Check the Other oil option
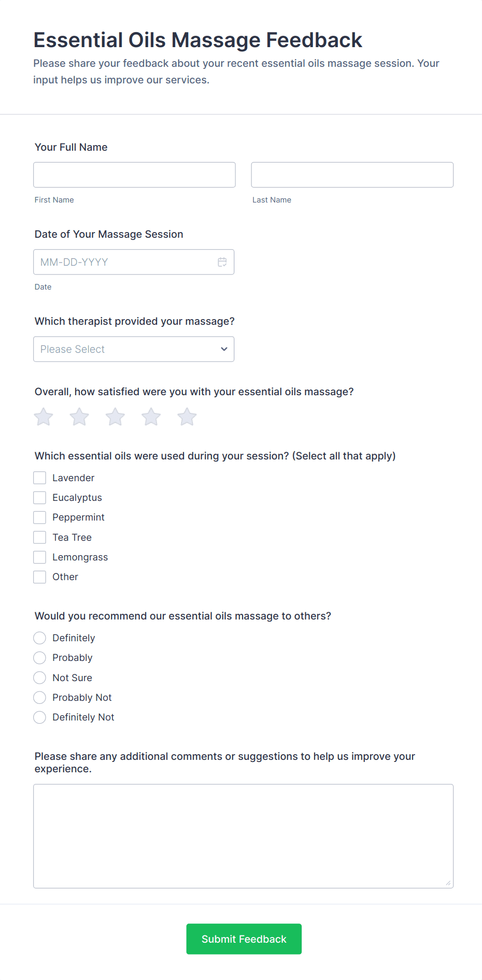482x980 pixels. coord(40,577)
